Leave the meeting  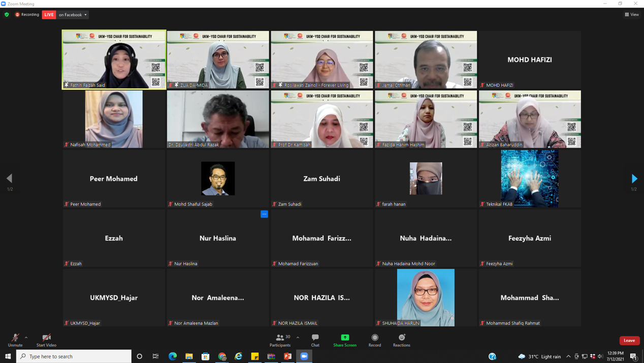pos(629,341)
